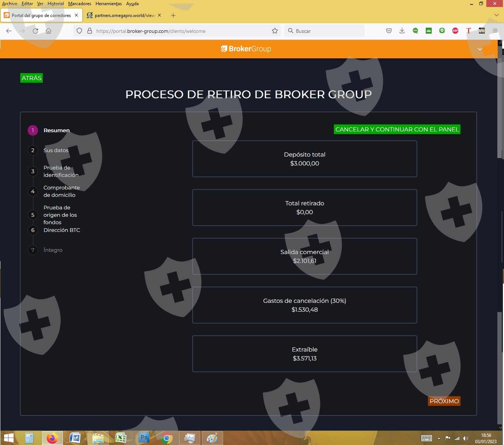The height and width of the screenshot is (445, 504).
Task: Switch to the partners.omegapro.world tab
Action: pyautogui.click(x=124, y=16)
